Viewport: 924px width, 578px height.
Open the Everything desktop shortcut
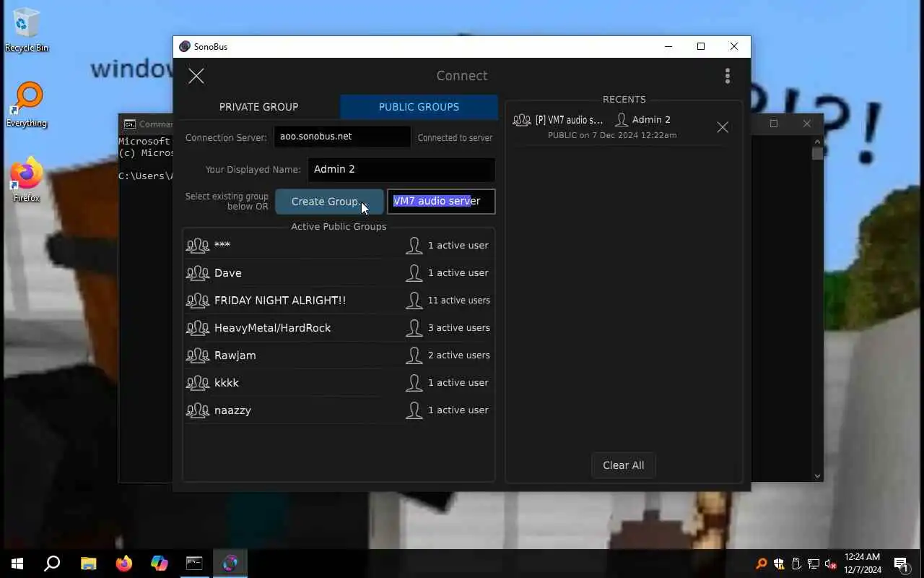27,105
